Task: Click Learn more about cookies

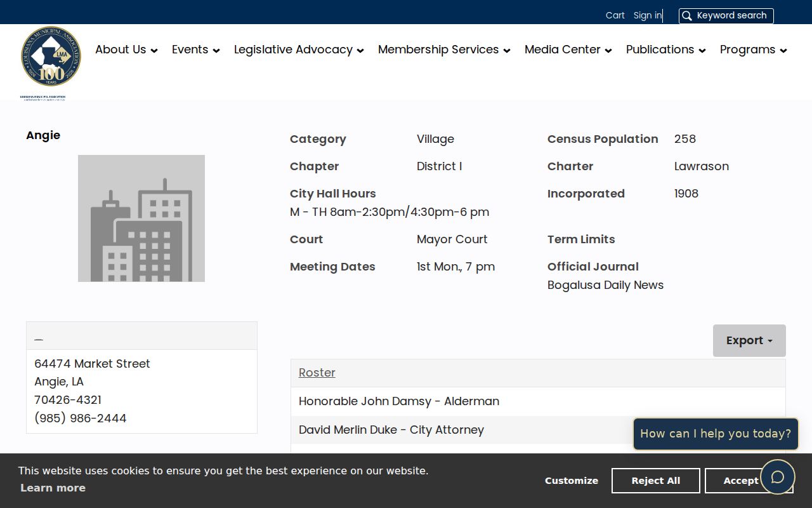Action: pyautogui.click(x=53, y=488)
